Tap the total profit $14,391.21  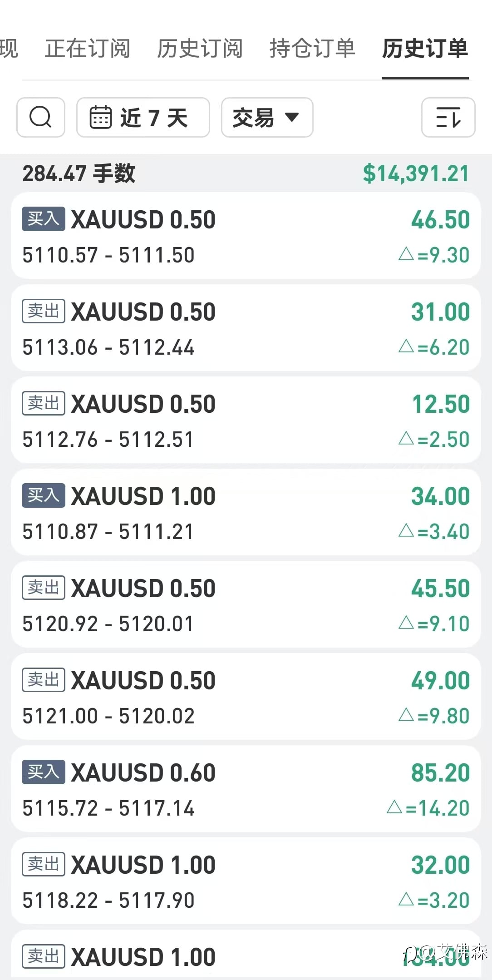click(415, 173)
